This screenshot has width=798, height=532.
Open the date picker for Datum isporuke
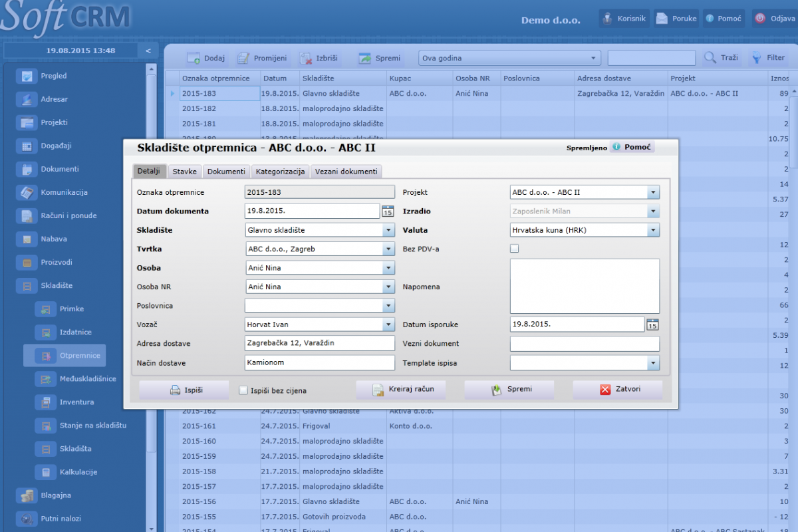(653, 325)
